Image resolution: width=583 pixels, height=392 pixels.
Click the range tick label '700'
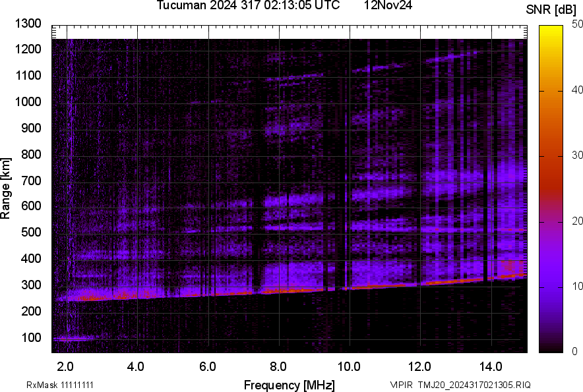pyautogui.click(x=31, y=181)
